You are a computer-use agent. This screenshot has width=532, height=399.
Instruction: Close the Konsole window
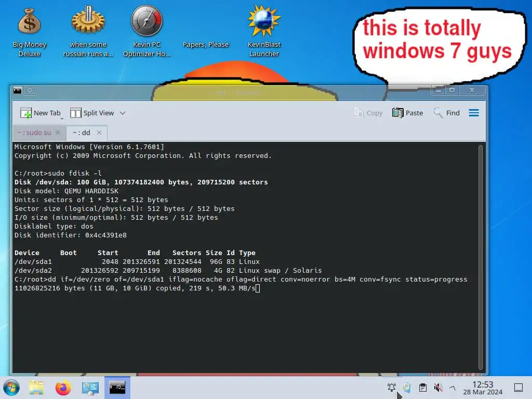point(472,90)
